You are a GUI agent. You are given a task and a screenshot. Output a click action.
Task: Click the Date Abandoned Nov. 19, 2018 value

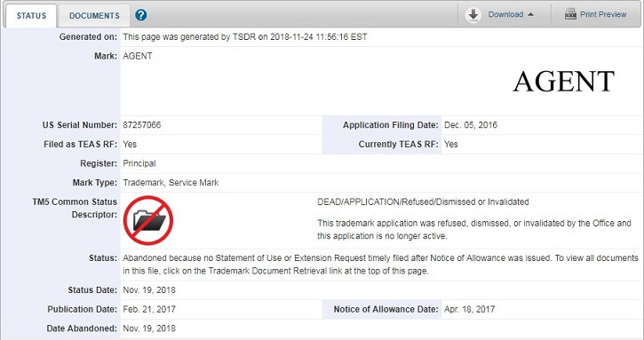click(149, 328)
